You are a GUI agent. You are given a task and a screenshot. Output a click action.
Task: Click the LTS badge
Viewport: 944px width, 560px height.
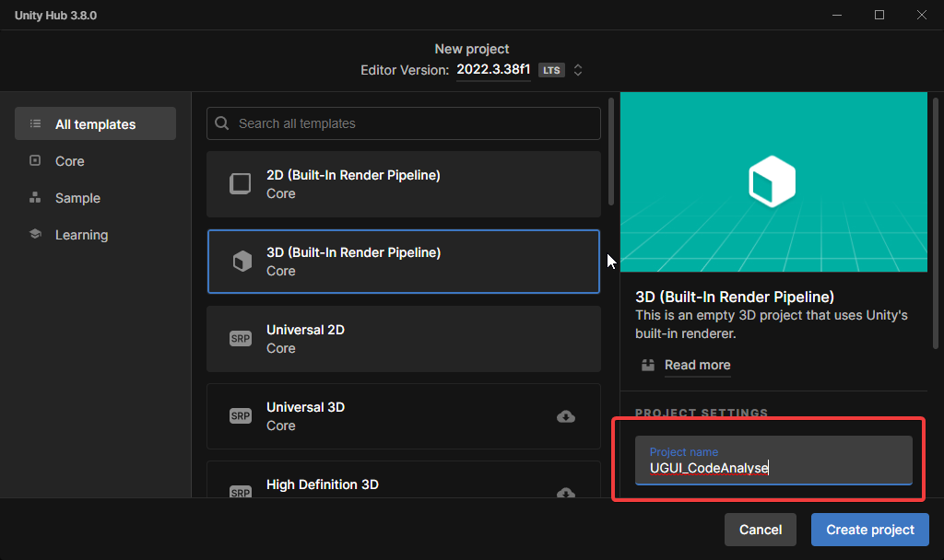[x=551, y=70]
